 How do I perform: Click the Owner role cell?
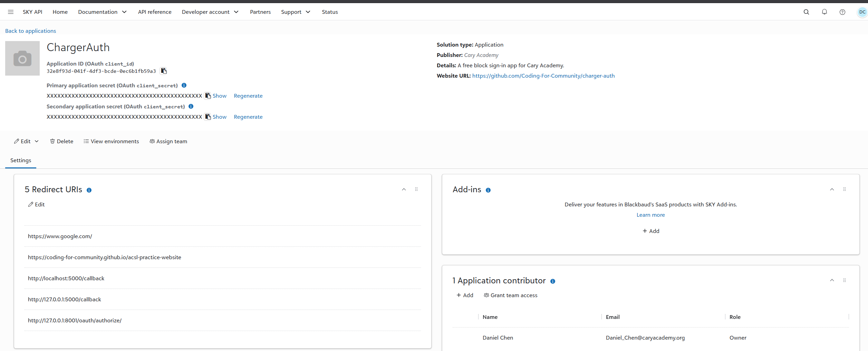pos(738,338)
